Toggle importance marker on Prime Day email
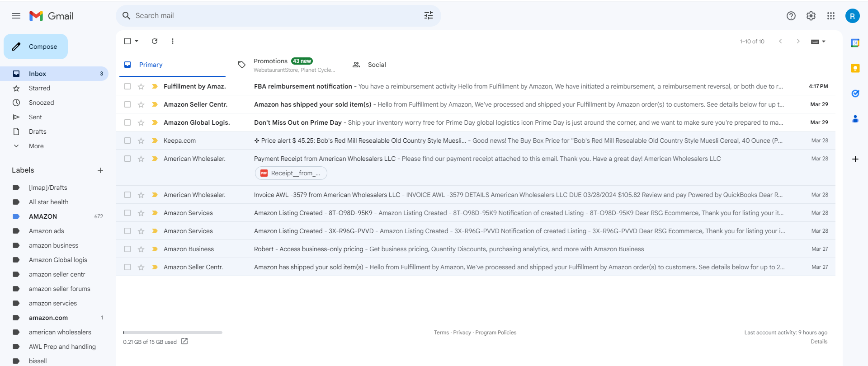The image size is (868, 366). [x=155, y=122]
